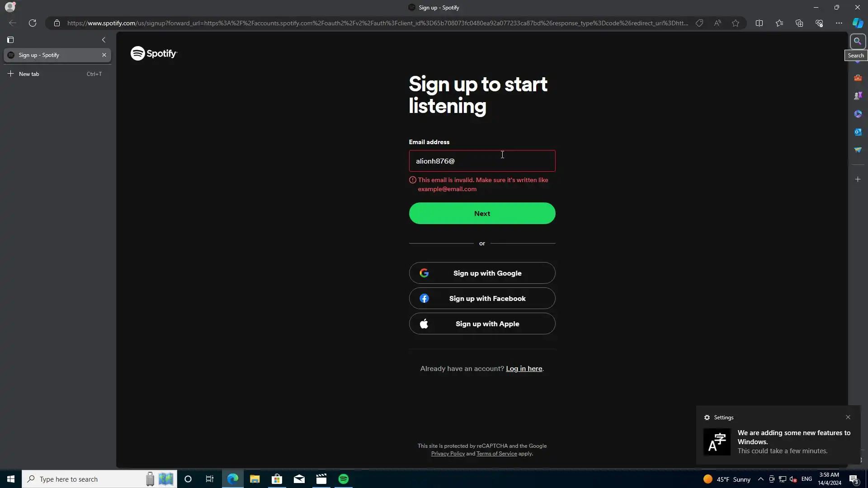Open the Collections icon in the toolbar
This screenshot has width=868, height=488.
799,23
